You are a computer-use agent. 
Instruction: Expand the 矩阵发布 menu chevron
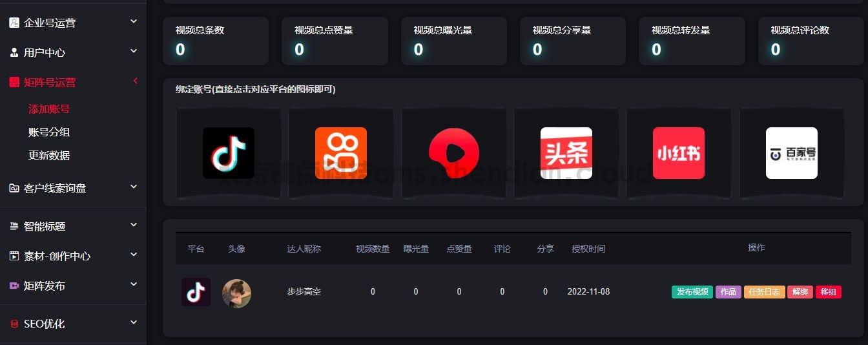pos(134,284)
